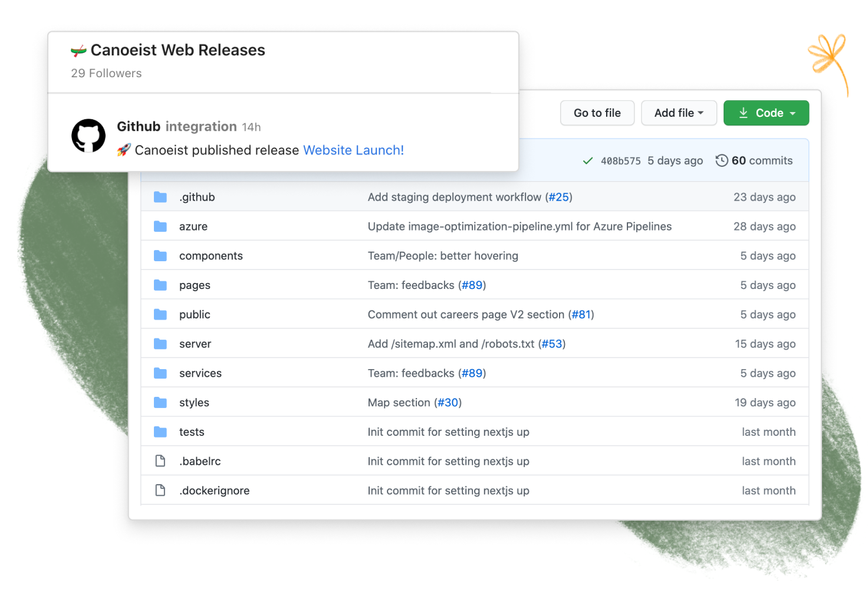868x605 pixels.
Task: Open the .github folder icon
Action: [160, 197]
